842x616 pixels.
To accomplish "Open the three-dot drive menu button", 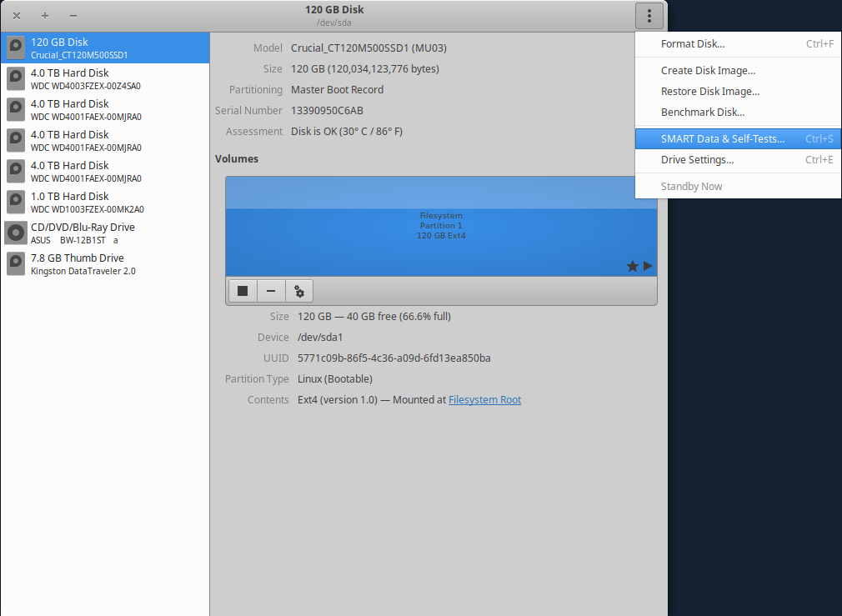I will click(649, 15).
